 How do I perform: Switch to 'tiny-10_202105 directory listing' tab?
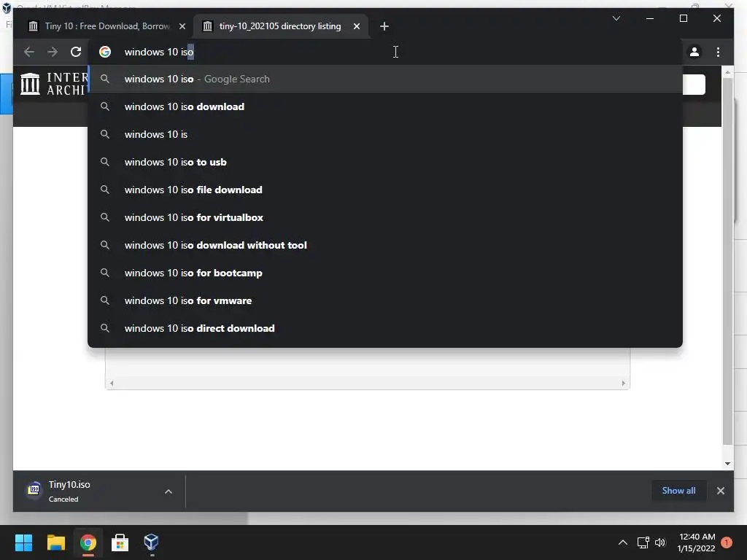click(280, 26)
